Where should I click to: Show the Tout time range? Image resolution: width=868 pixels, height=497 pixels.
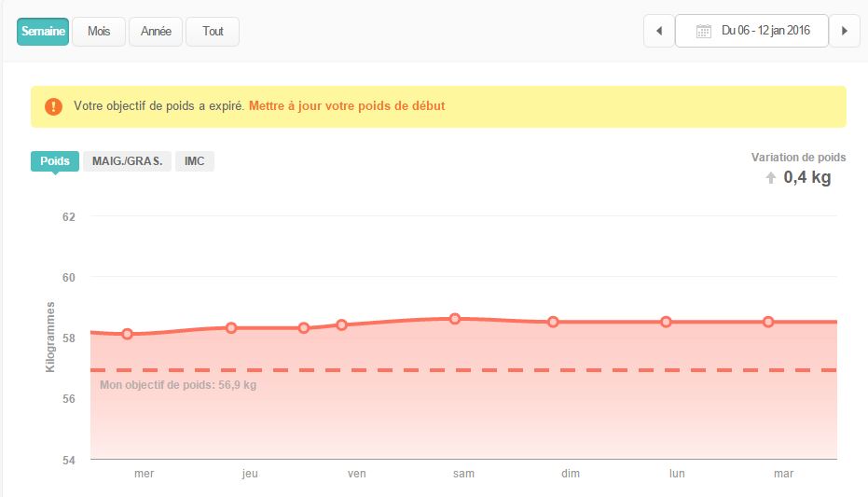point(213,31)
